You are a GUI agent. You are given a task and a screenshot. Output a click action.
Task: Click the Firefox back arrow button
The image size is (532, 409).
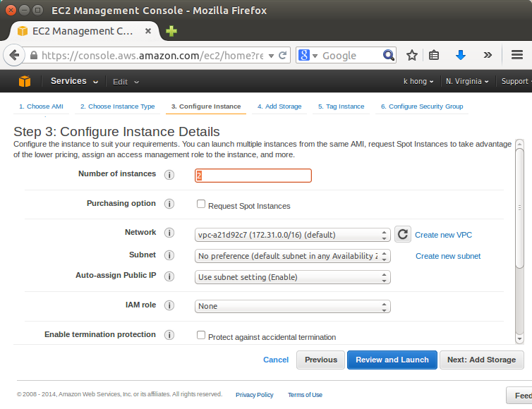tap(14, 55)
